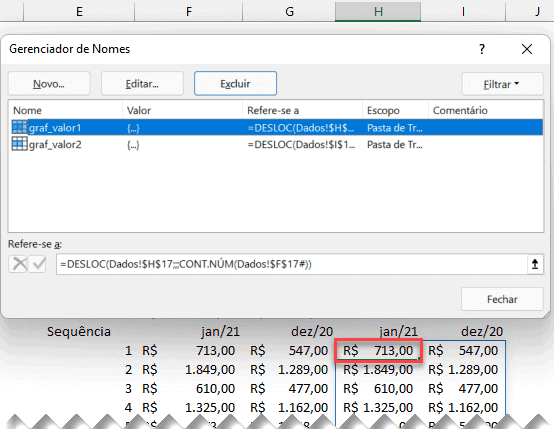The width and height of the screenshot is (554, 429).
Task: Open the Editar... dialog button
Action: tap(142, 84)
